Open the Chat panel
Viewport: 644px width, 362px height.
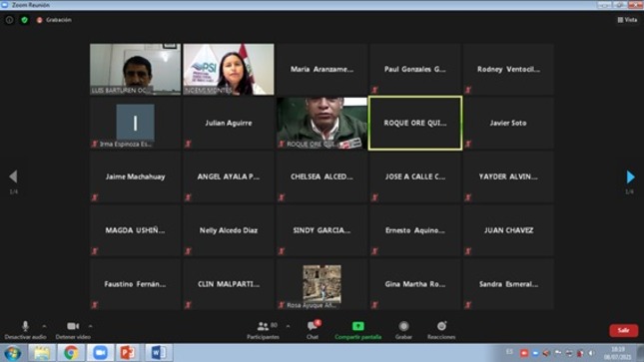point(313,330)
